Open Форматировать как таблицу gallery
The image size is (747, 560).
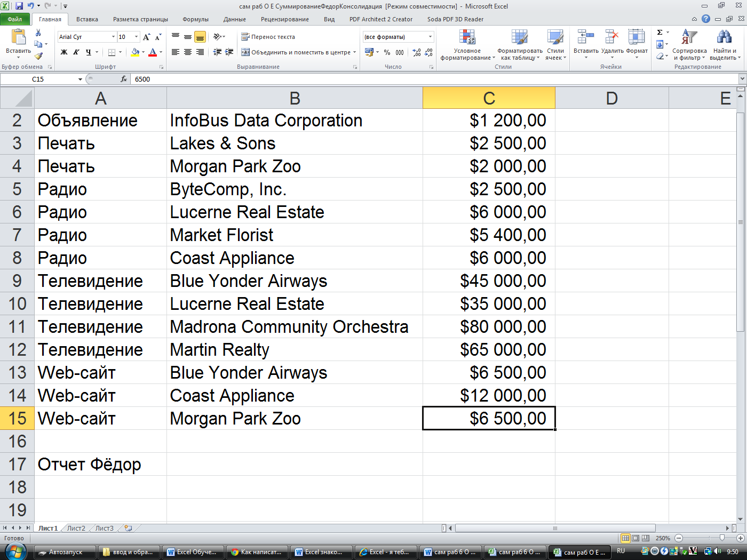pos(520,45)
